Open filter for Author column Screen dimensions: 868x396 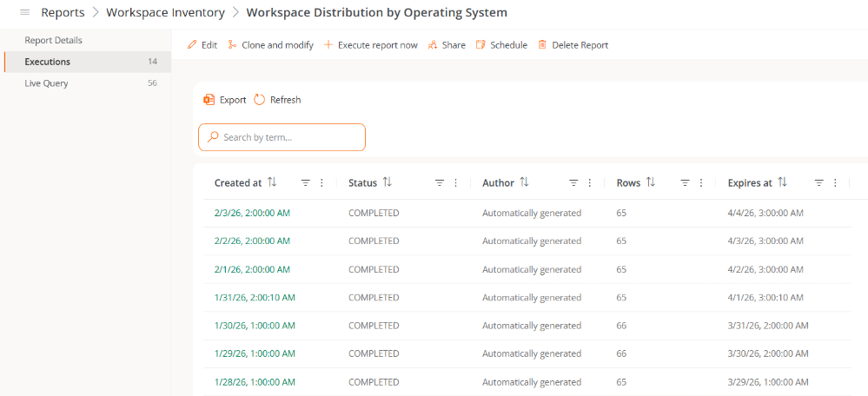coord(573,183)
